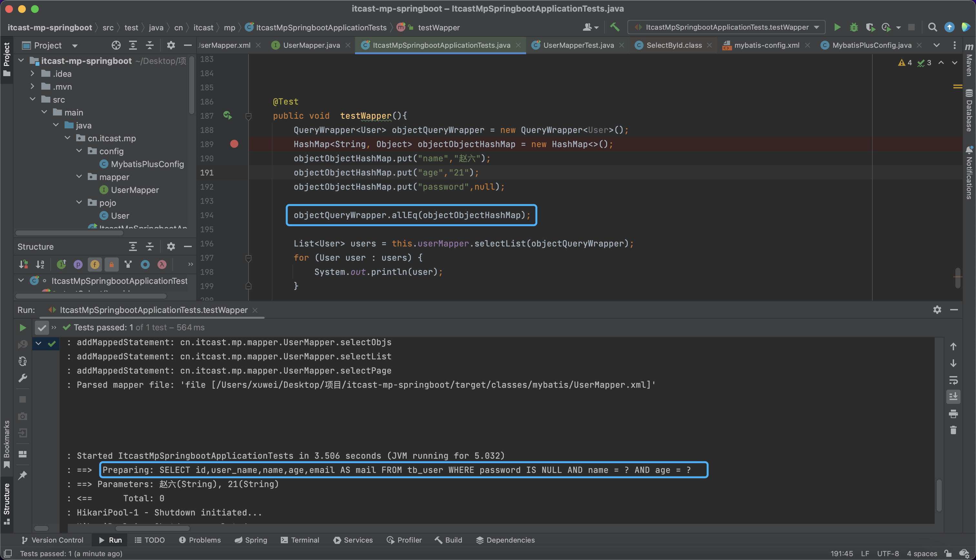Click the Build project hammer icon
The width and height of the screenshot is (976, 560).
click(x=615, y=27)
